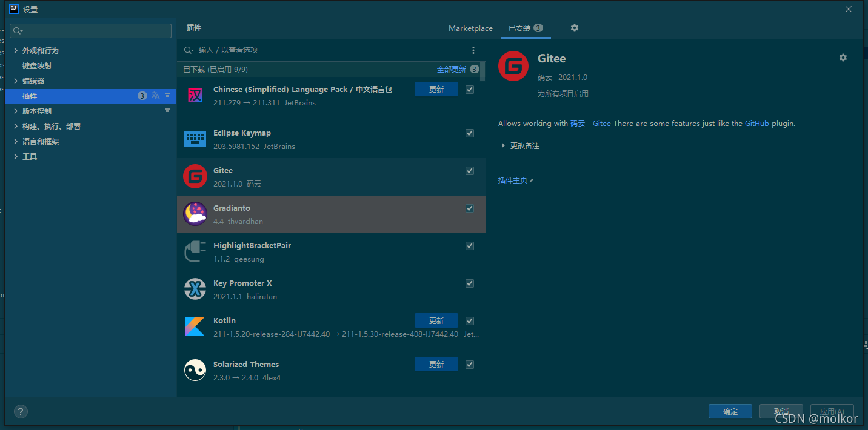868x430 pixels.
Task: Click the Gitee icon in plugin list
Action: coord(195,176)
